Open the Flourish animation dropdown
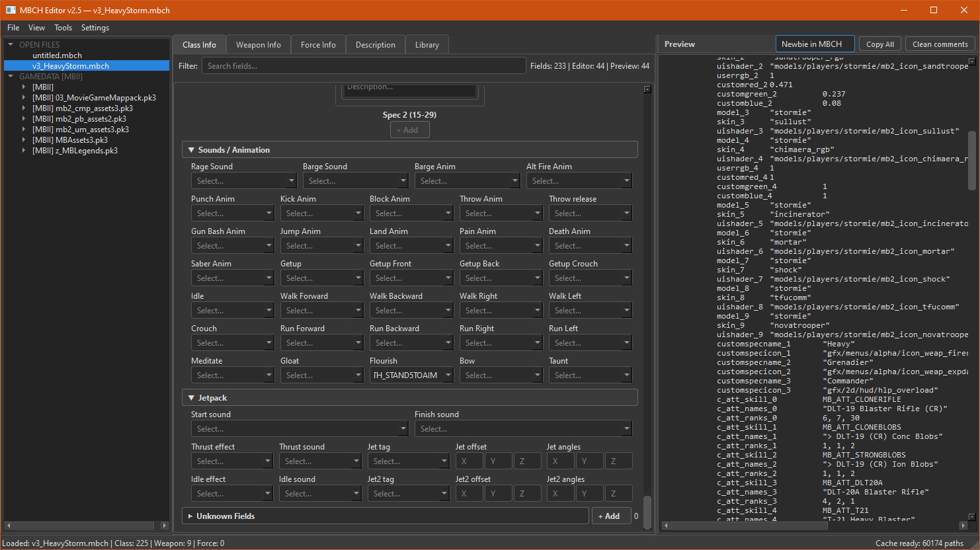Screen dimensions: 980x550 pos(411,375)
